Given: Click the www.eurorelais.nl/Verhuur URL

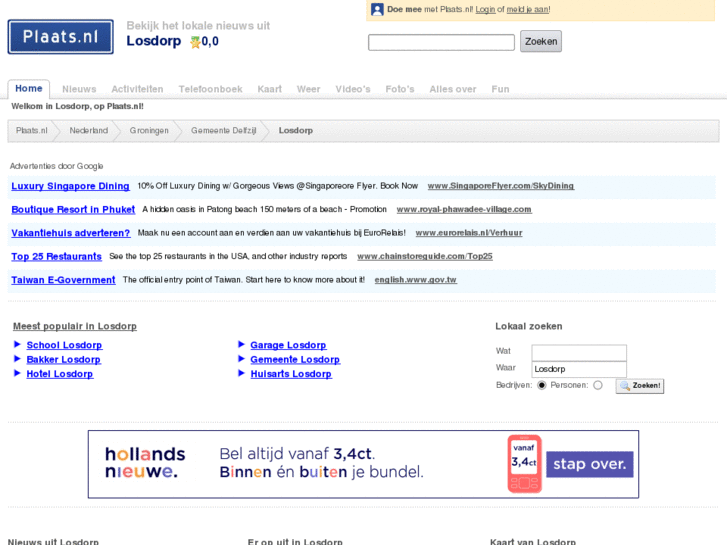Looking at the screenshot, I should click(x=469, y=233).
